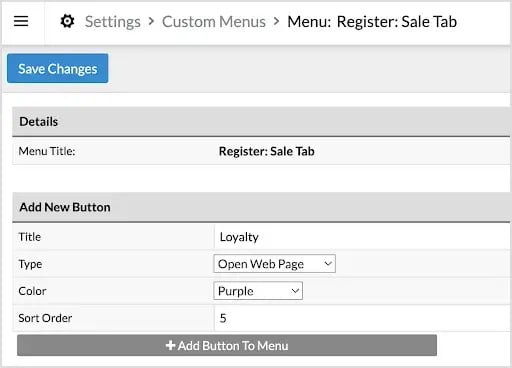The width and height of the screenshot is (512, 368).
Task: Click the Title row label
Action: [x=30, y=237]
